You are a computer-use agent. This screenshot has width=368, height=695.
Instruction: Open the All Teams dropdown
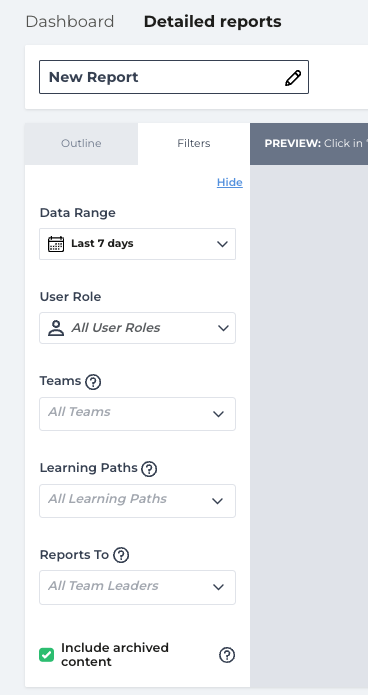click(x=137, y=414)
